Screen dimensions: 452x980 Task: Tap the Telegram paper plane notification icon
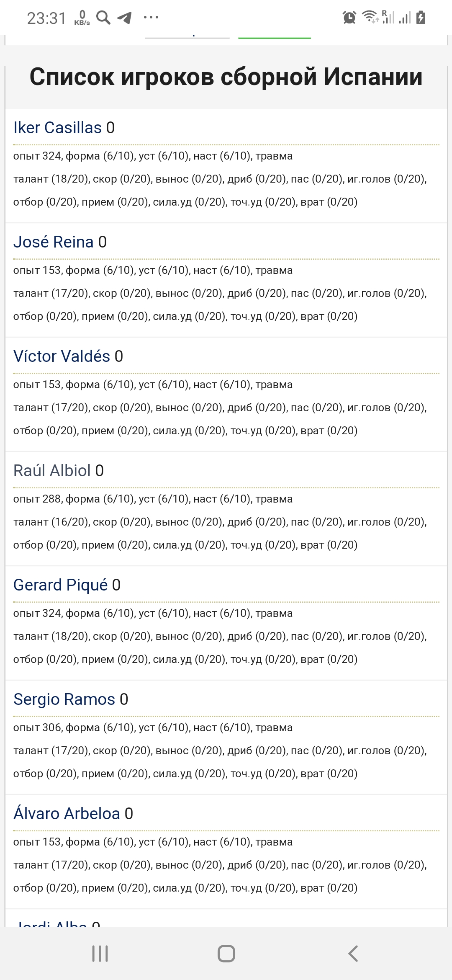[124, 18]
